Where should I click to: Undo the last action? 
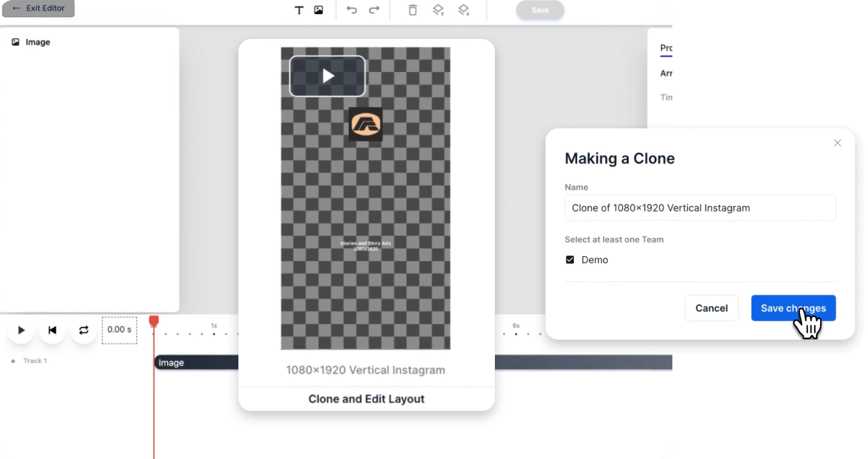pos(352,10)
